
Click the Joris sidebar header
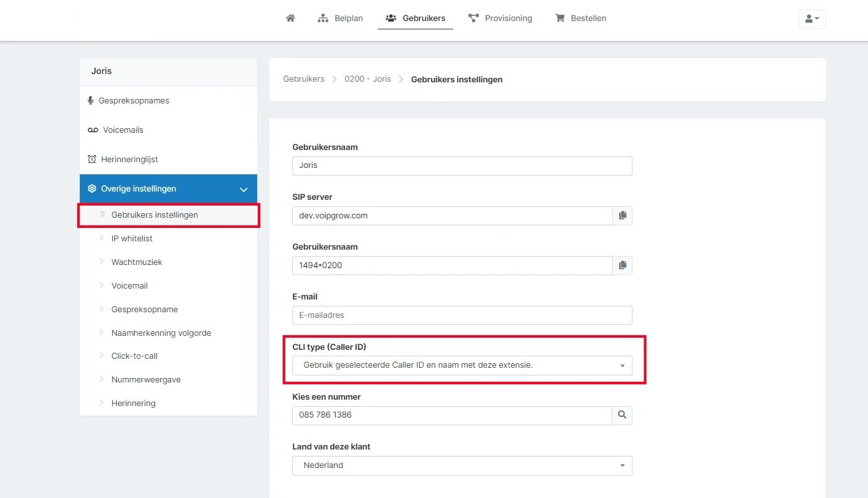coord(168,72)
